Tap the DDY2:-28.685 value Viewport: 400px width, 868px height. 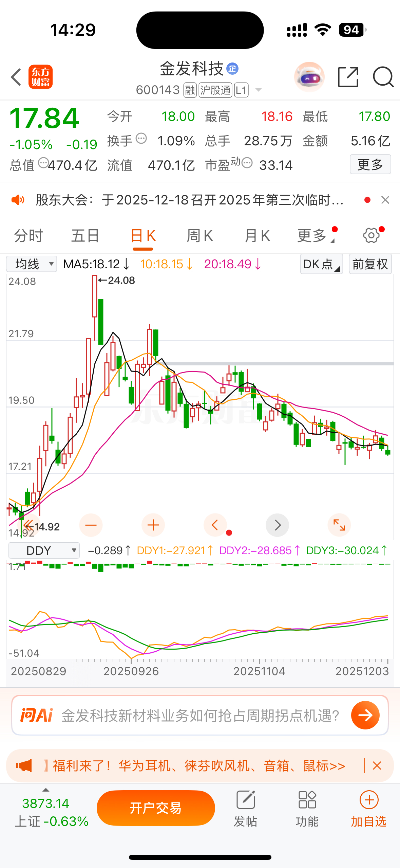click(260, 550)
